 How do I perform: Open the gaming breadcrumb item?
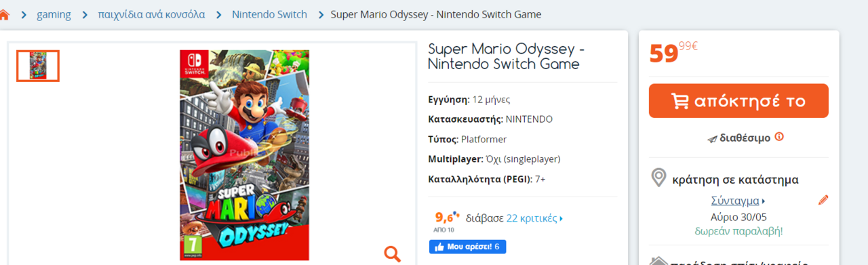(54, 14)
